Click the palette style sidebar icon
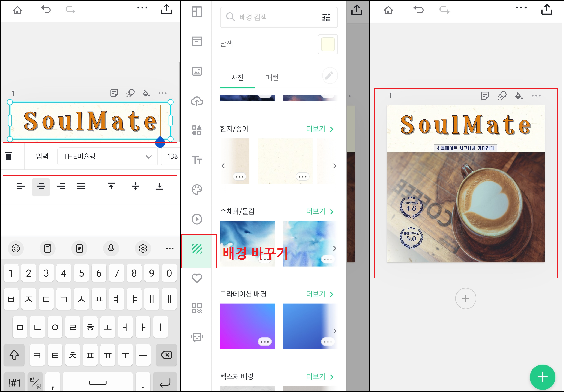This screenshot has height=392, width=564. tap(197, 190)
